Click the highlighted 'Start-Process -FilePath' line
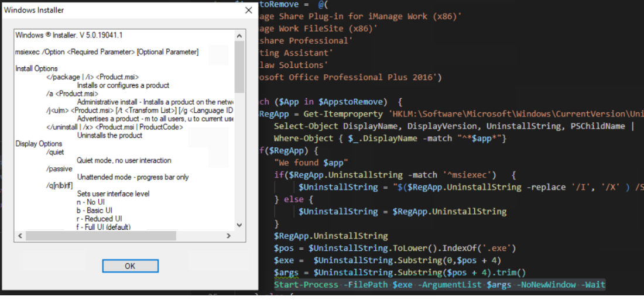The height and width of the screenshot is (300, 644). pyautogui.click(x=440, y=284)
